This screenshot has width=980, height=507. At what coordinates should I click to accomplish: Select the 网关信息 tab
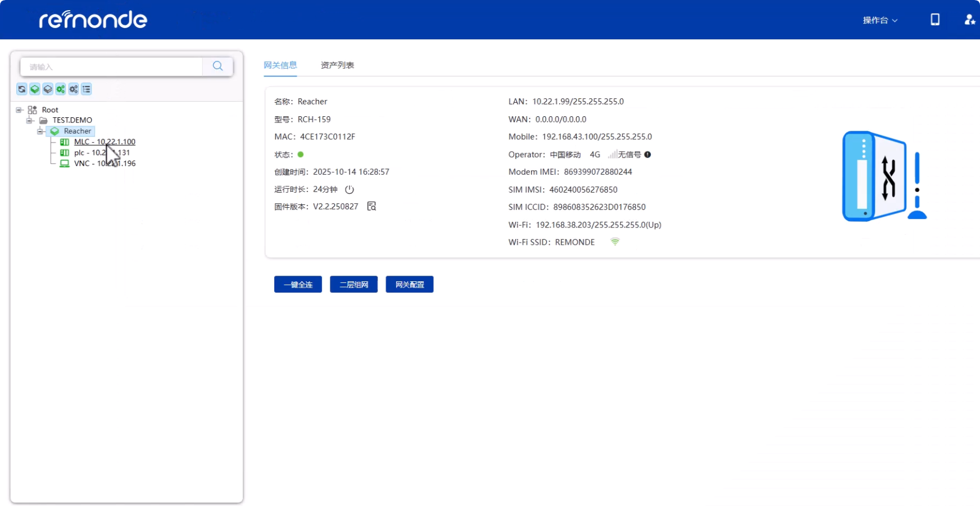tap(281, 65)
